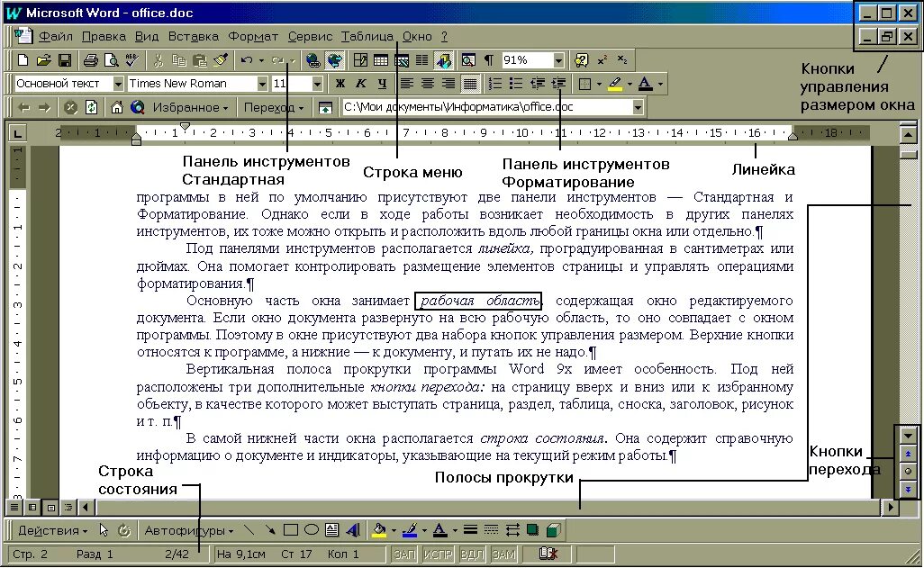Screen dimensions: 924x568
Task: Insert a hyperlink via globe-link icon
Action: click(x=313, y=60)
